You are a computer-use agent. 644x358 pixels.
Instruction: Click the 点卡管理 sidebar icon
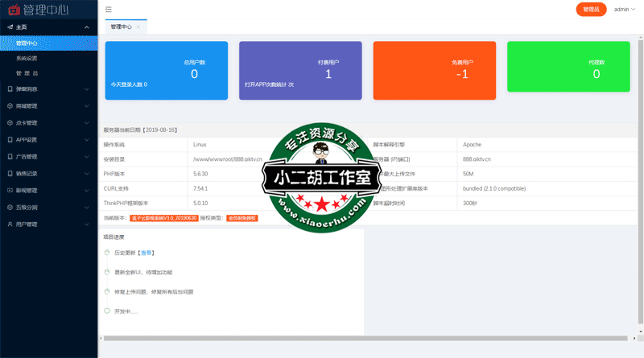point(8,122)
